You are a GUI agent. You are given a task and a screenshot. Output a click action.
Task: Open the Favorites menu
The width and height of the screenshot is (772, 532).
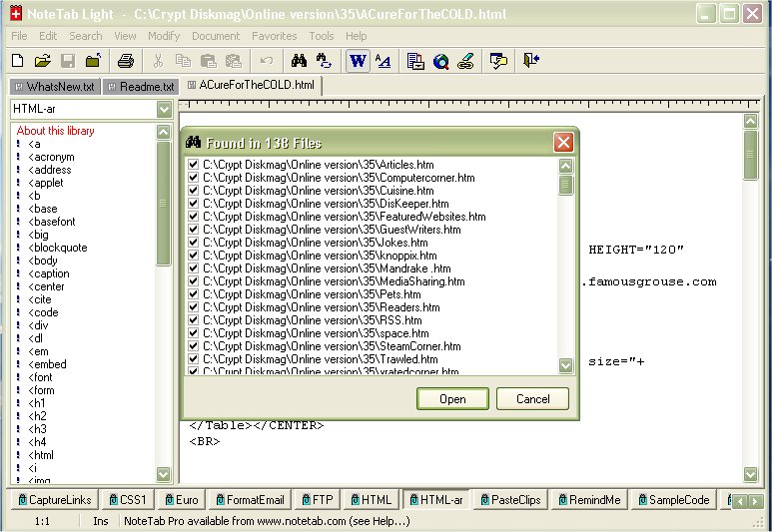click(275, 36)
